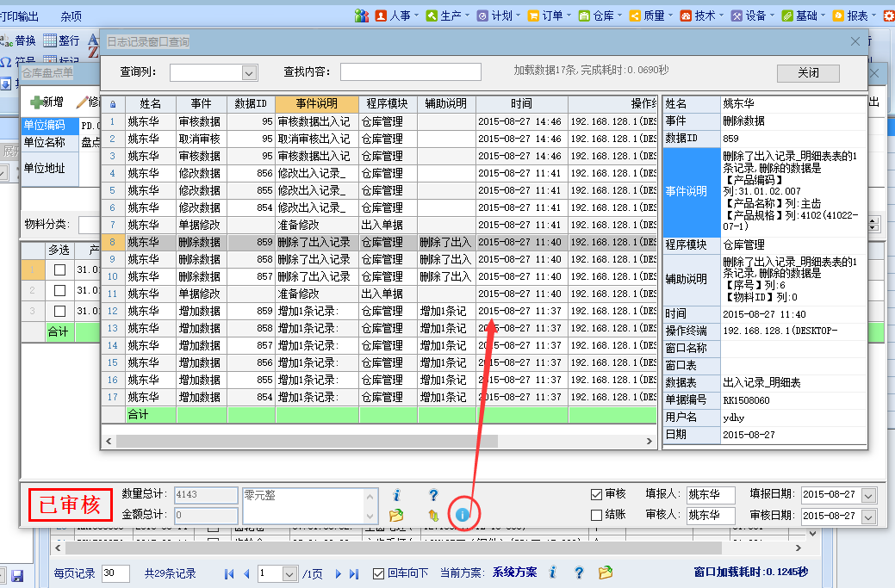
Task: Click the floppy disk save icon
Action: point(17,576)
